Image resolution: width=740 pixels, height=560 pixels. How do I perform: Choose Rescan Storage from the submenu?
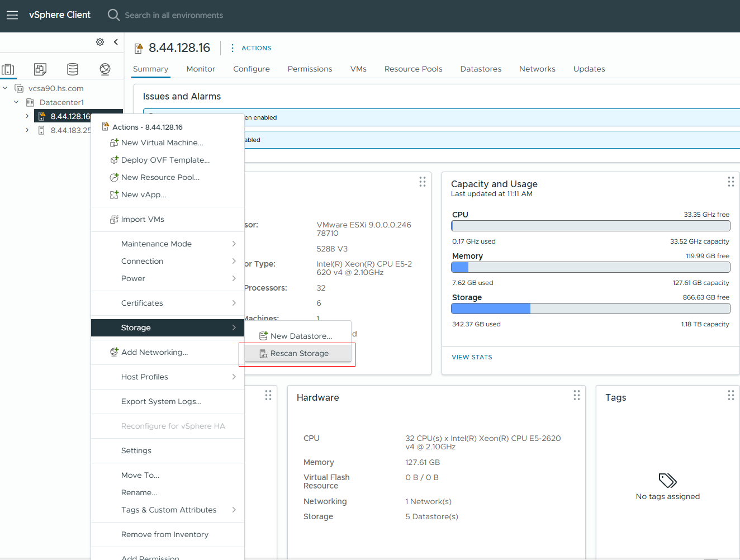(x=298, y=353)
